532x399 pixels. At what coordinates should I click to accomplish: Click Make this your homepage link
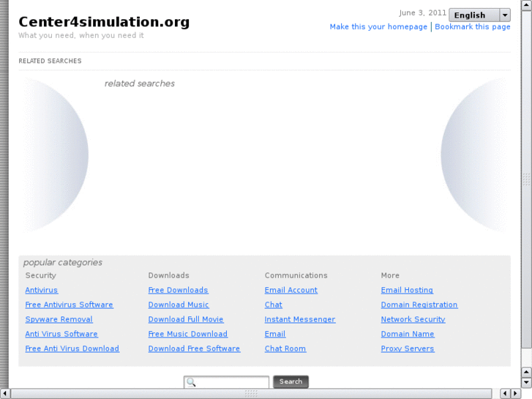378,27
